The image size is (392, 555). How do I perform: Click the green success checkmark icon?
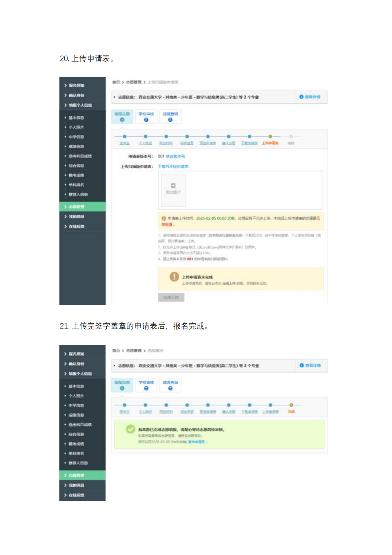(x=131, y=429)
